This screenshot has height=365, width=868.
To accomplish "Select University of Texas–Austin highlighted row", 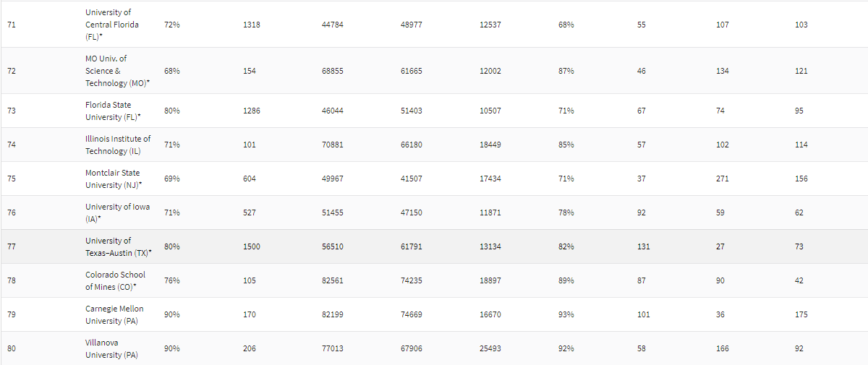I will pyautogui.click(x=434, y=246).
